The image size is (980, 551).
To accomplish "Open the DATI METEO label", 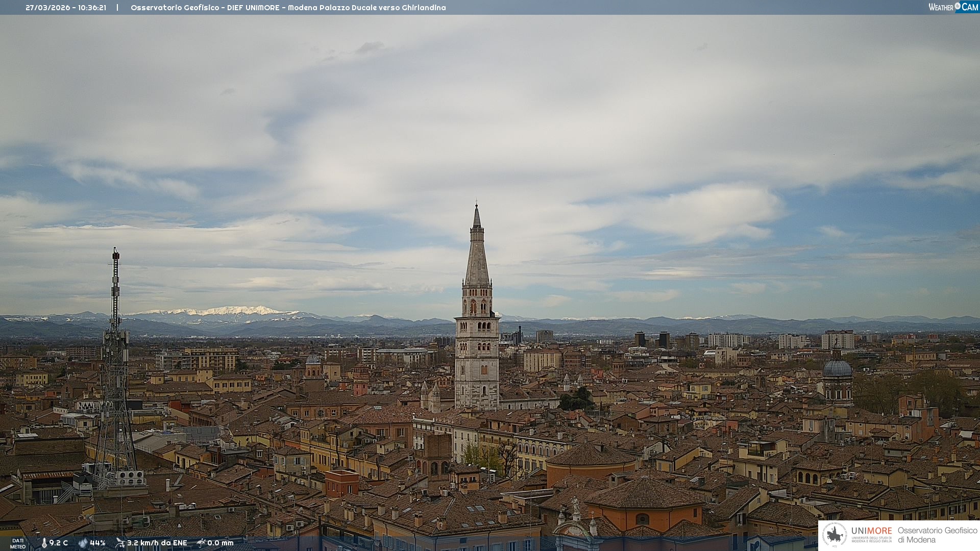I will (18, 543).
